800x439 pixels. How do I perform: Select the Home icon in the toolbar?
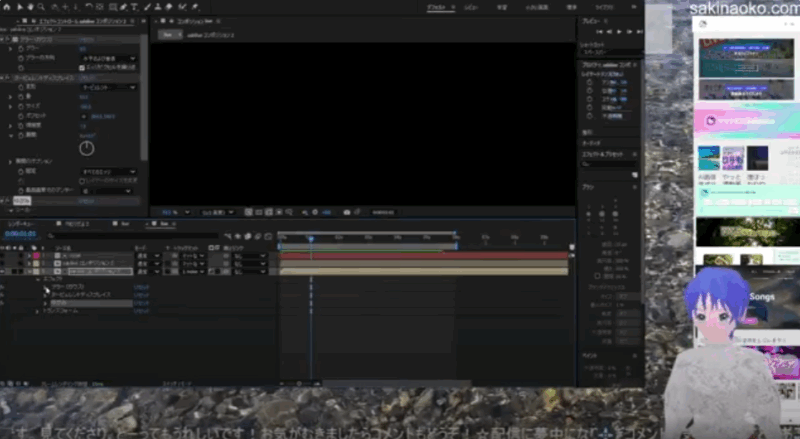(5, 6)
